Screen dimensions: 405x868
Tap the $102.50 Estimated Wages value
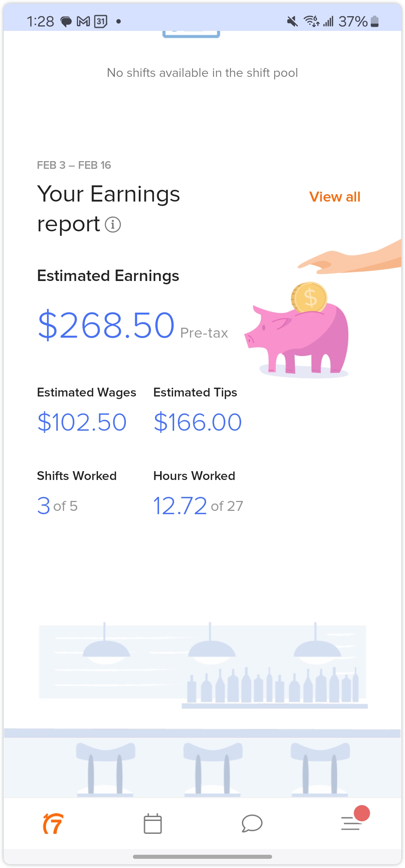[x=82, y=422]
